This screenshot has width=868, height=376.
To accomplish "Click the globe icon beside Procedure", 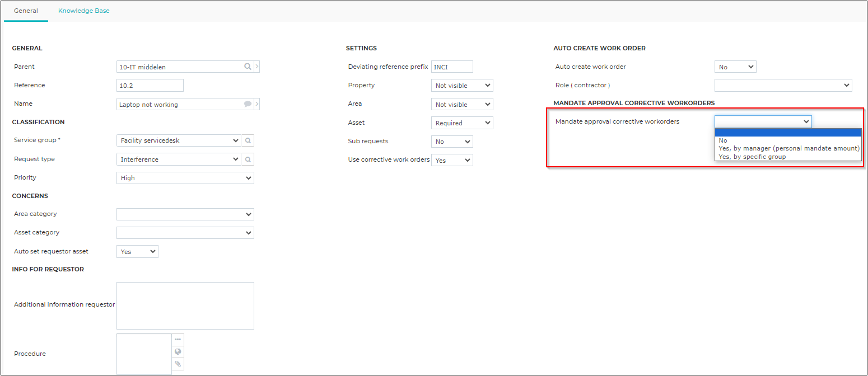I will [x=178, y=352].
